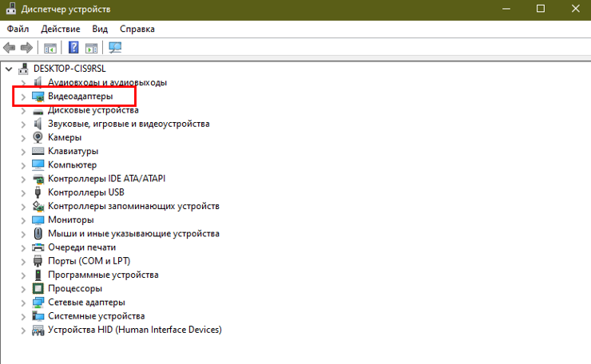
Task: Select the Контроллеры запоминающих устройств label
Action: click(133, 206)
